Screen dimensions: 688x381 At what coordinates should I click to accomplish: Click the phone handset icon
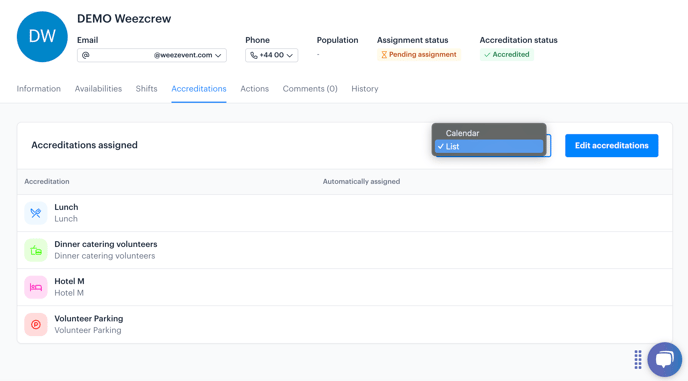pos(254,55)
